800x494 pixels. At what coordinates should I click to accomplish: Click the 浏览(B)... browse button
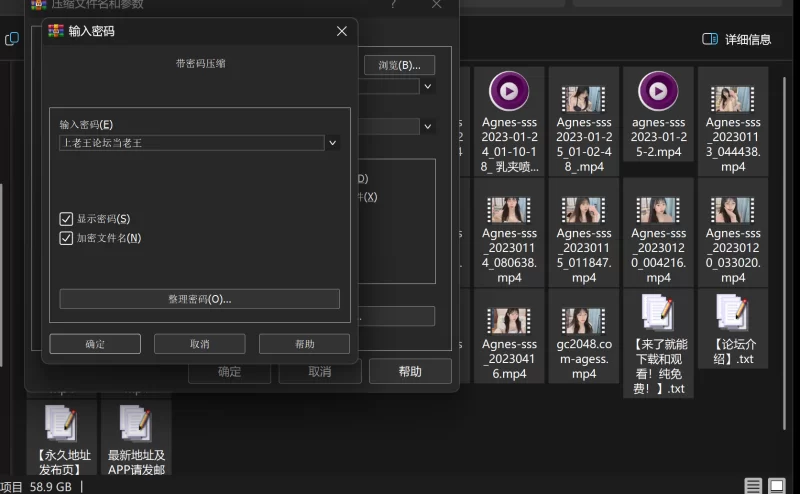click(x=399, y=65)
